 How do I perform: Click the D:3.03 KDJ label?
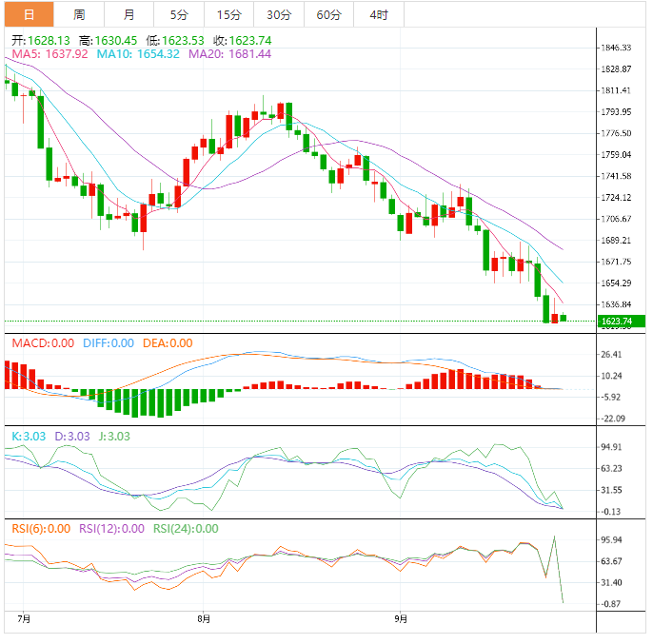coord(72,437)
